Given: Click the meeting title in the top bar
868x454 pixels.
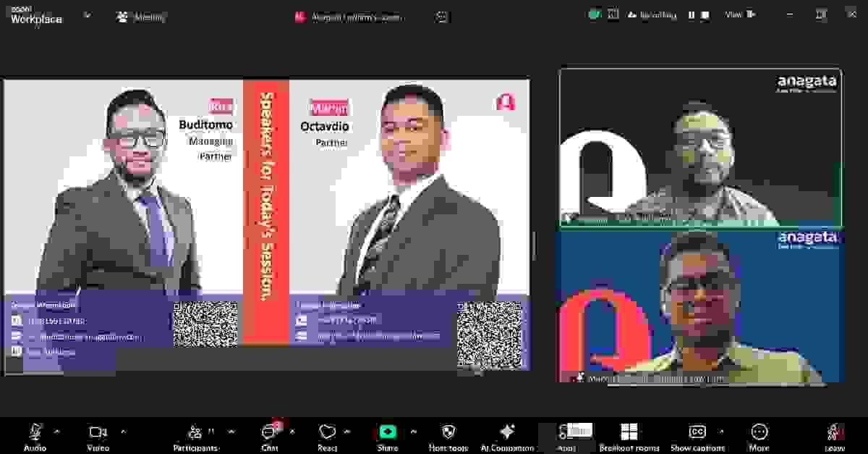Looking at the screenshot, I should pos(356,17).
